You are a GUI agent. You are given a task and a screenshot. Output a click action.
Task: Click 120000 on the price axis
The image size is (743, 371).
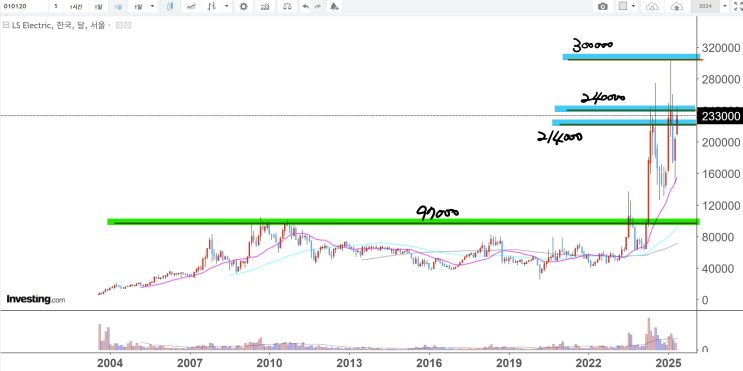720,206
